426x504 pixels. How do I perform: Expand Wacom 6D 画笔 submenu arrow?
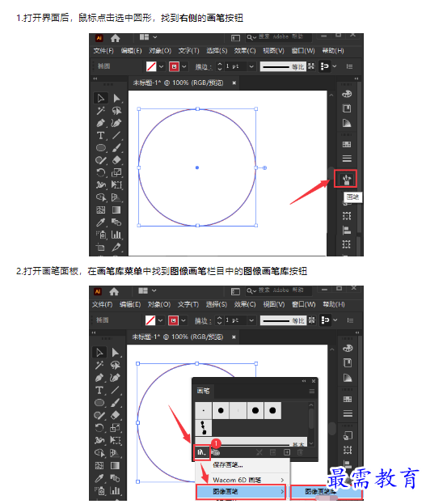[282, 480]
